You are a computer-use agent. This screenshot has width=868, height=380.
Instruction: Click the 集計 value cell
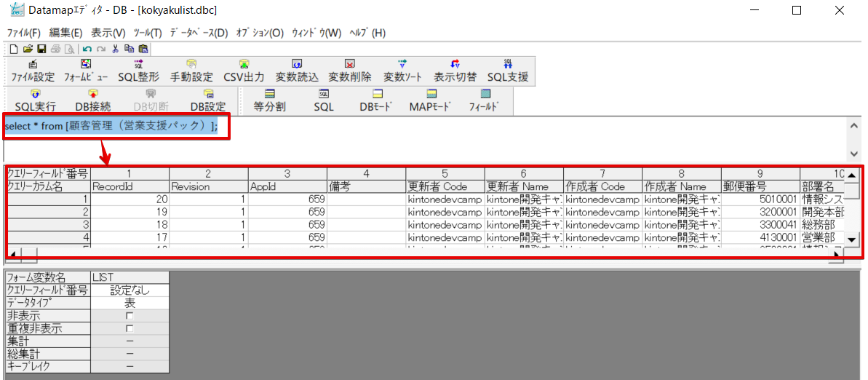pos(130,341)
